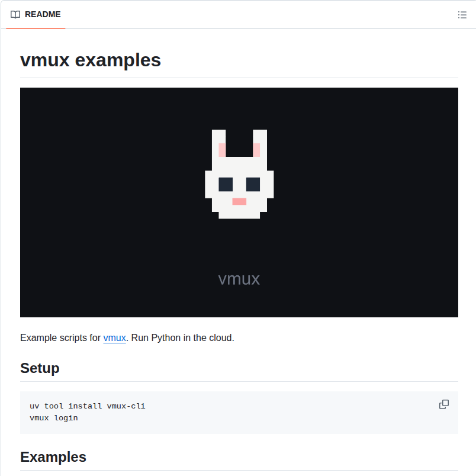Select the open-book README indicator icon
This screenshot has width=476, height=476.
(x=15, y=15)
